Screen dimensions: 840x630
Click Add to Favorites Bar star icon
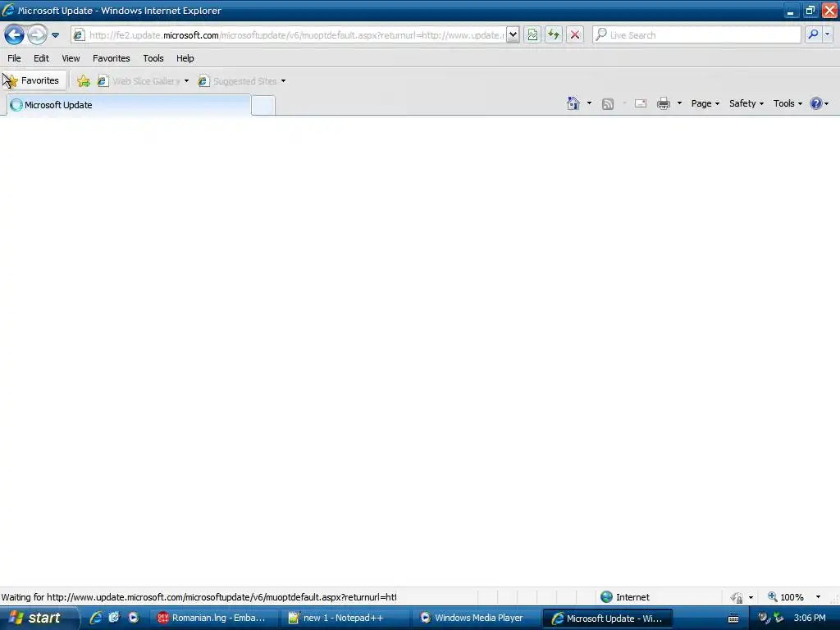tap(84, 81)
